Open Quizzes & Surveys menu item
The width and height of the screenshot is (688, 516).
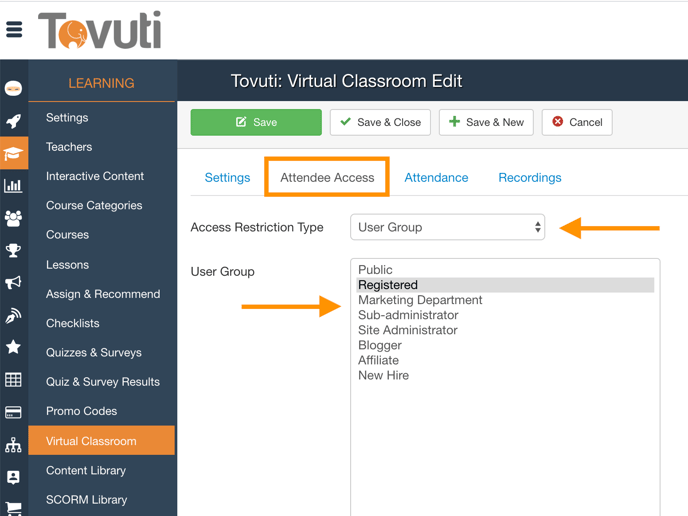pos(94,352)
